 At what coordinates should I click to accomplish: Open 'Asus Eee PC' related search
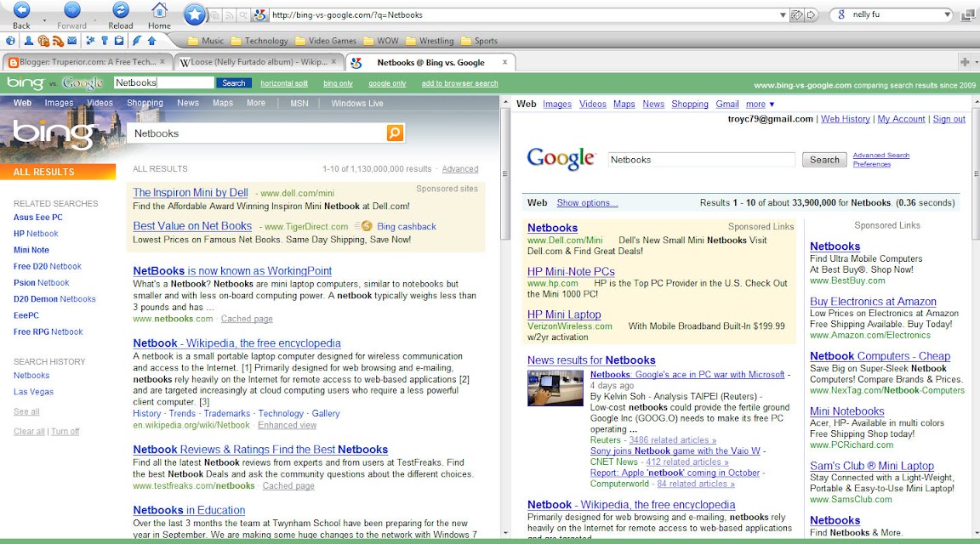38,218
